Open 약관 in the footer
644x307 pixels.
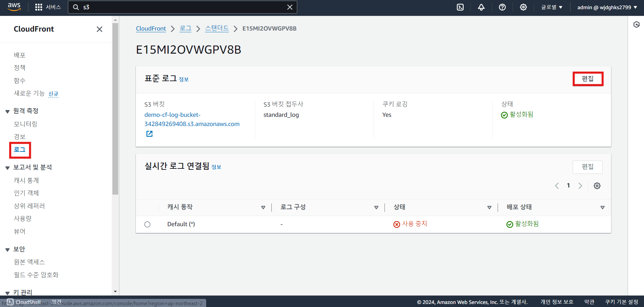point(589,302)
